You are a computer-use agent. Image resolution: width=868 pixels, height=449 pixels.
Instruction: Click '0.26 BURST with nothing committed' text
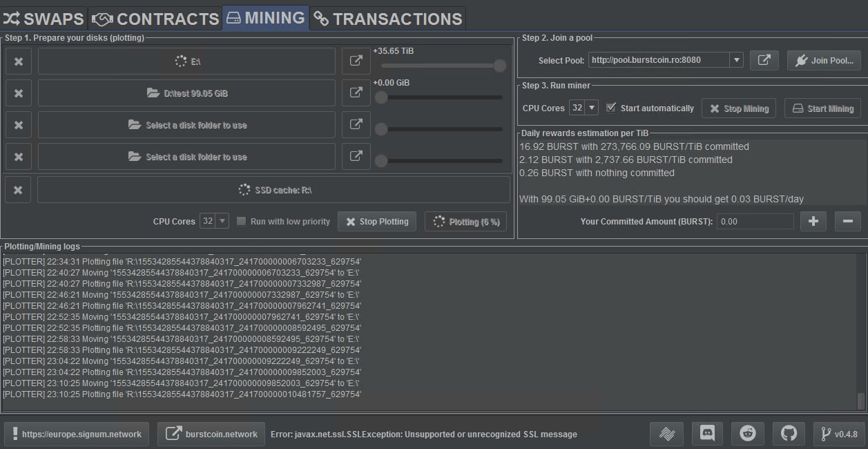(597, 173)
